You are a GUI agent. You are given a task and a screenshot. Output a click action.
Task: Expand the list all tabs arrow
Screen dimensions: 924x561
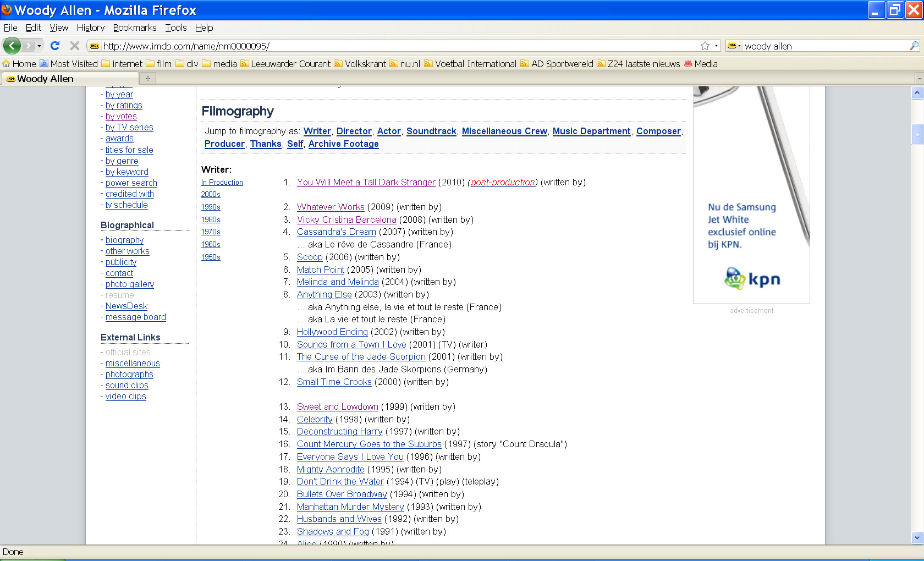point(918,79)
